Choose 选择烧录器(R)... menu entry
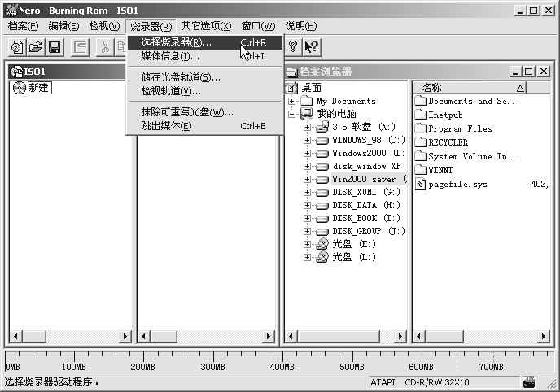The height and width of the screenshot is (392, 560). pos(205,42)
